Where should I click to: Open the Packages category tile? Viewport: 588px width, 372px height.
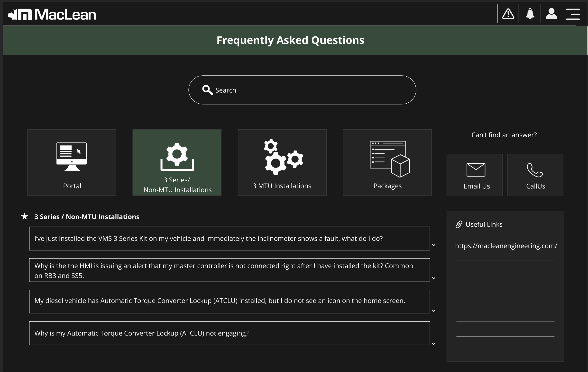click(387, 162)
